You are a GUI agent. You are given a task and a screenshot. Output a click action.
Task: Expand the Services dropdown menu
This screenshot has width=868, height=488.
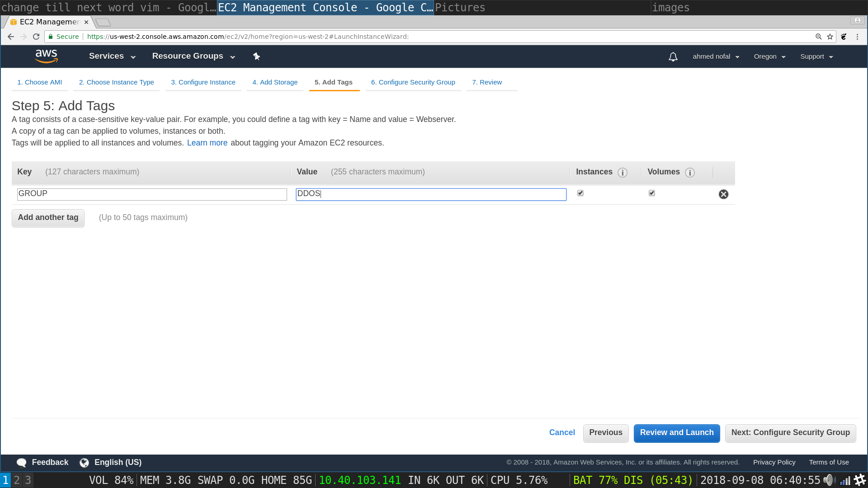pyautogui.click(x=112, y=56)
